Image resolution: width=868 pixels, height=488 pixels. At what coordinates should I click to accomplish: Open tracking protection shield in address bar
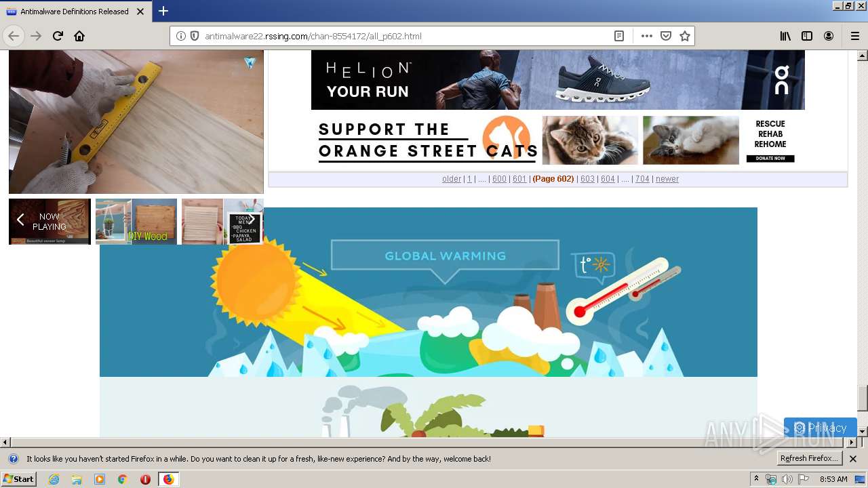194,36
